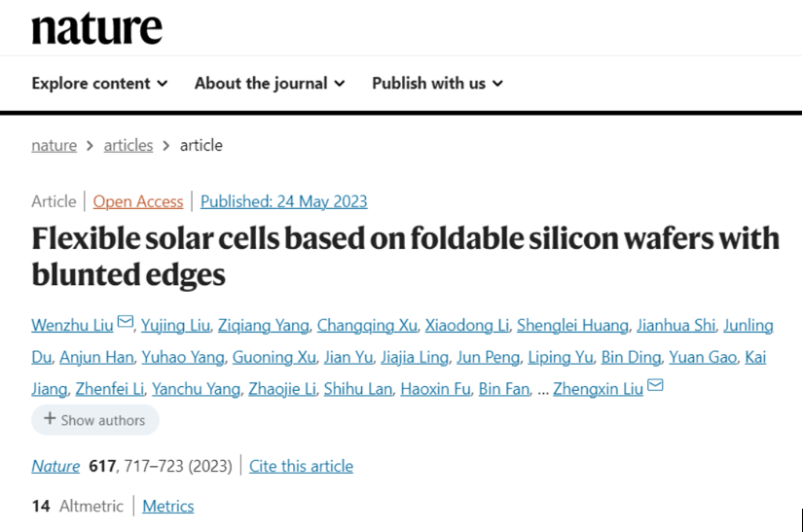The width and height of the screenshot is (803, 532).
Task: Open author Zhengxin Liu's details
Action: (x=598, y=389)
